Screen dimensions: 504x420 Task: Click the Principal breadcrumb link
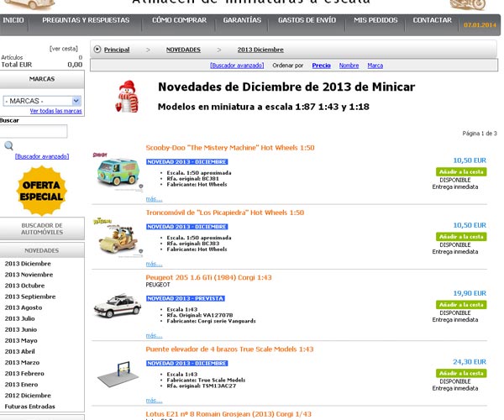coord(117,50)
